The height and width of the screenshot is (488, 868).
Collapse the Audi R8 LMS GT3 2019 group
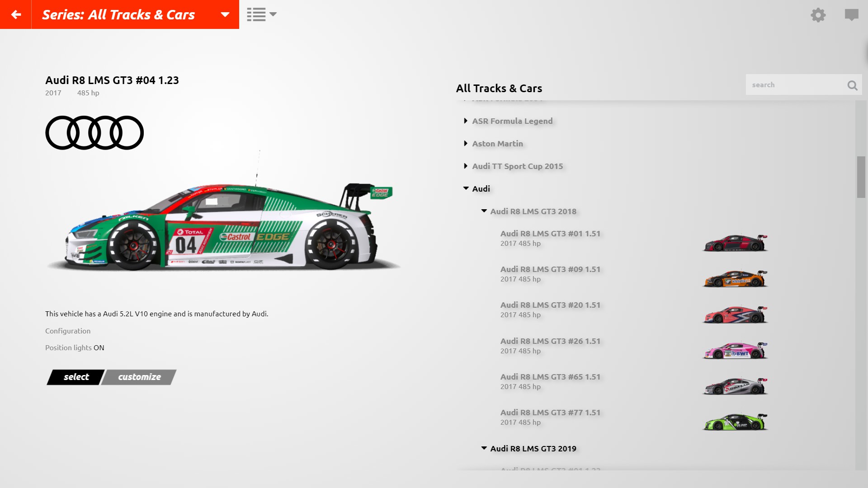(528, 449)
